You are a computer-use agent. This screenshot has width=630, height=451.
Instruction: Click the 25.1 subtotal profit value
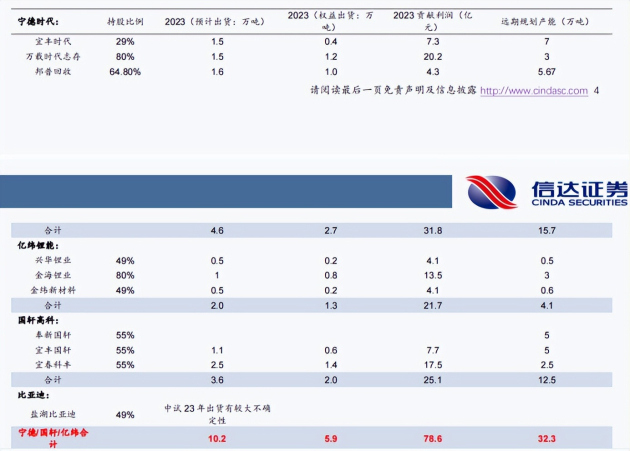coord(433,380)
